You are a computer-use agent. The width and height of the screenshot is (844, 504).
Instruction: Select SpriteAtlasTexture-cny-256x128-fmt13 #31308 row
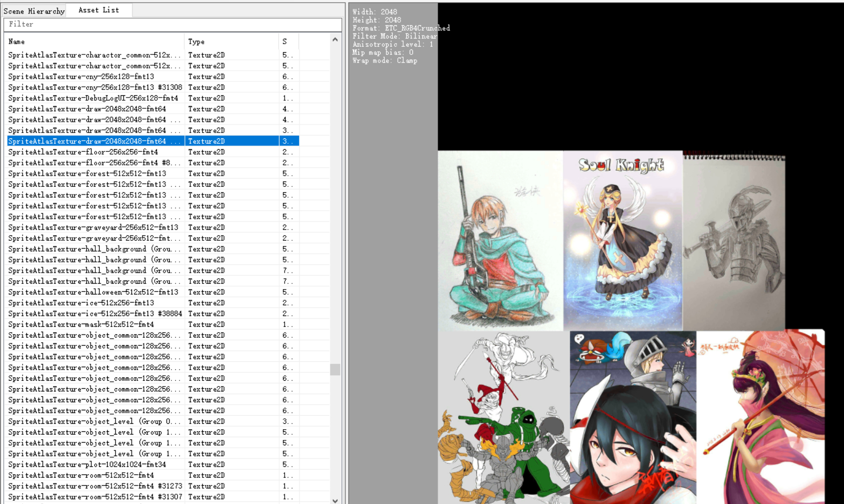(153, 87)
